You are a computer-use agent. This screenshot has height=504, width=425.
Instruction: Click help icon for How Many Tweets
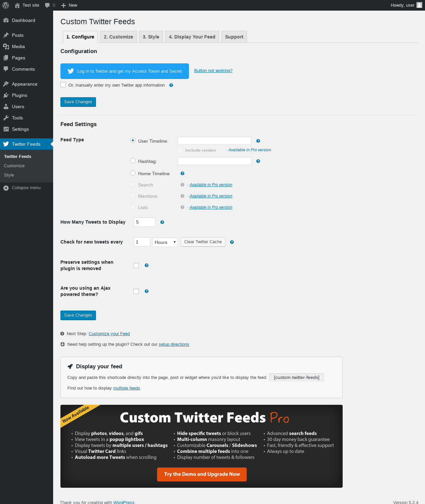162,222
